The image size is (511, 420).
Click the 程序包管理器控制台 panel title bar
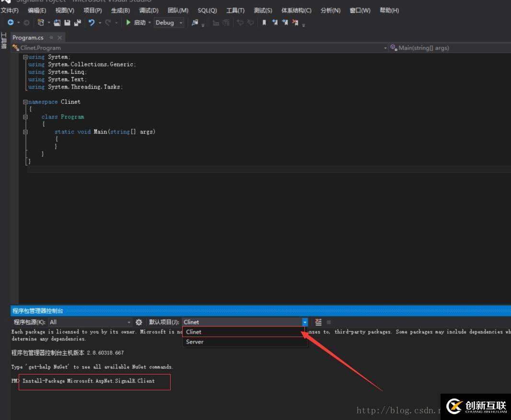point(261,311)
